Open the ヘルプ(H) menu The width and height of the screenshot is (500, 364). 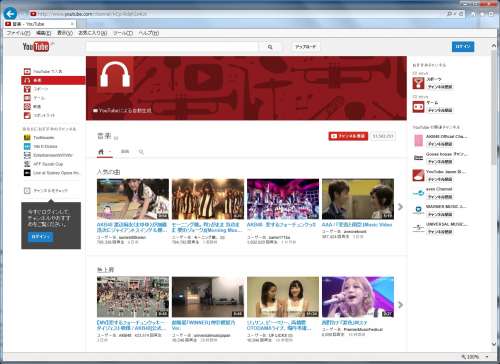click(x=148, y=33)
